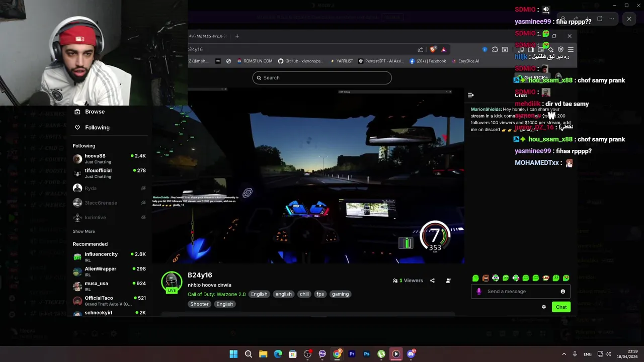Image resolution: width=644 pixels, height=362 pixels.
Task: Click the ENG language indicator in tray
Action: (x=587, y=354)
